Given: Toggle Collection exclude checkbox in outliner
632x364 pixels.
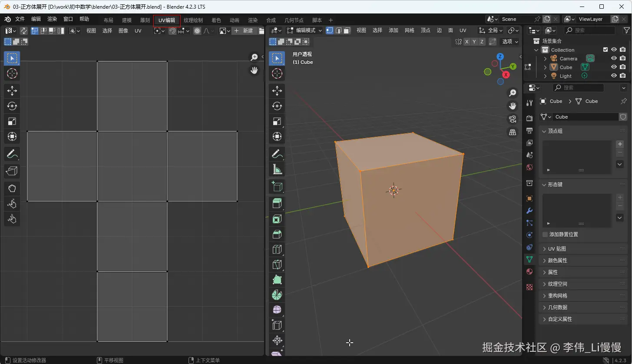Looking at the screenshot, I should point(606,50).
